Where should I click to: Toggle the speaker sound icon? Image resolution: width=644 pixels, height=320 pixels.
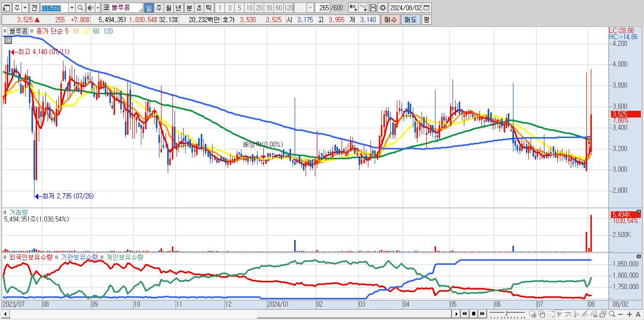(x=90, y=8)
